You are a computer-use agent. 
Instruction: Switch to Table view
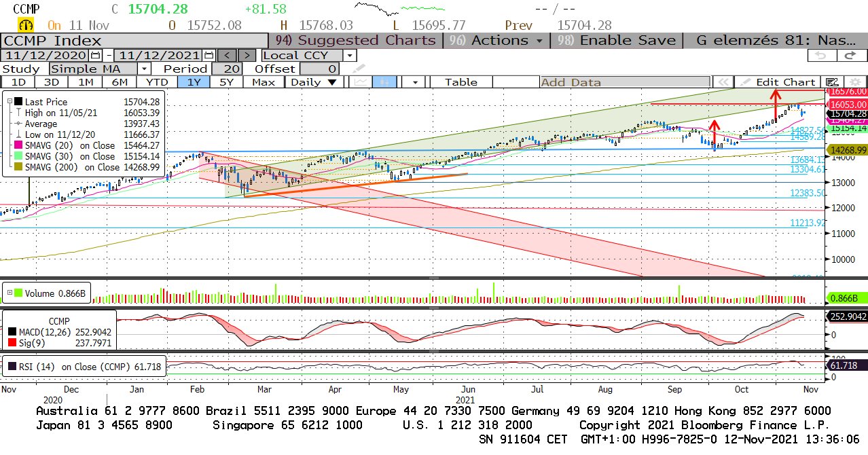(461, 82)
